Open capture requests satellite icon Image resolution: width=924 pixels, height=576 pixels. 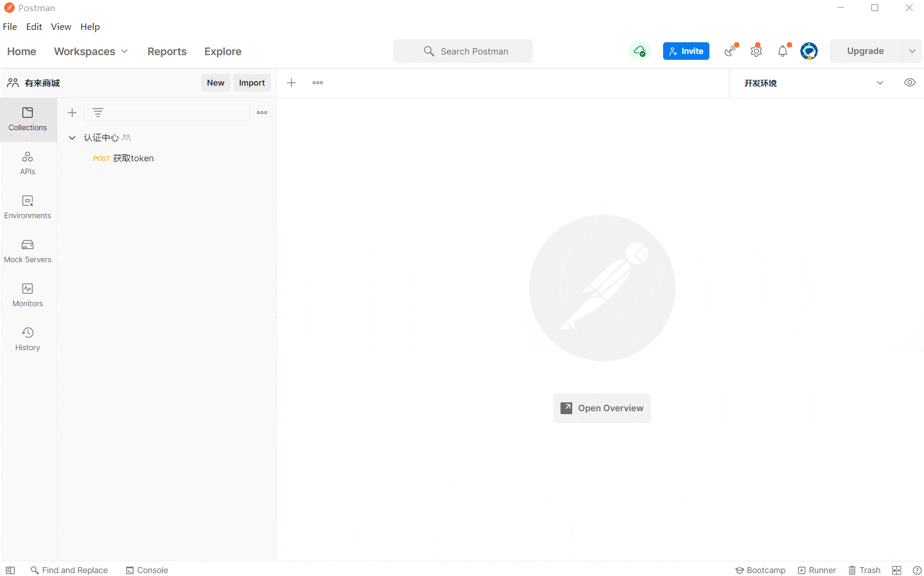(x=731, y=51)
